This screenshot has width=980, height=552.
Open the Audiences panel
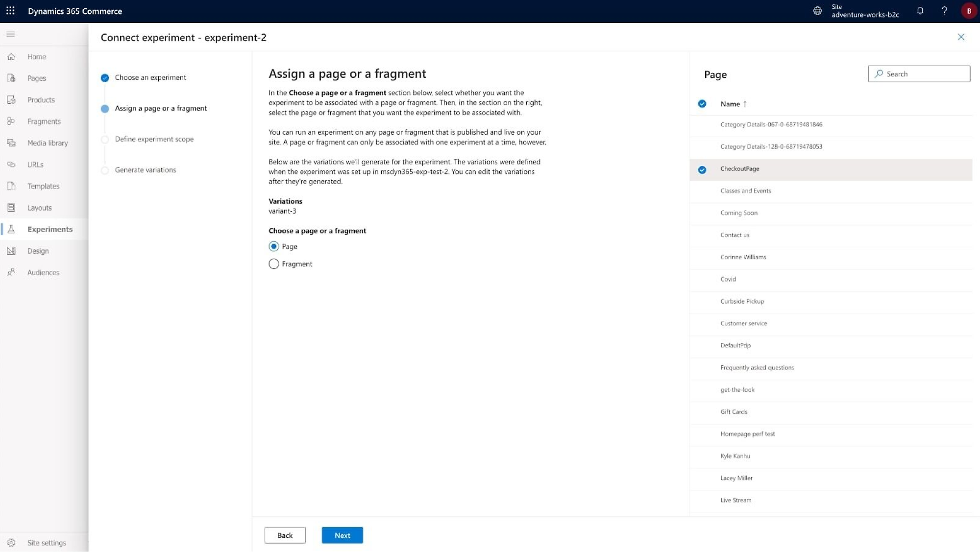tap(43, 272)
